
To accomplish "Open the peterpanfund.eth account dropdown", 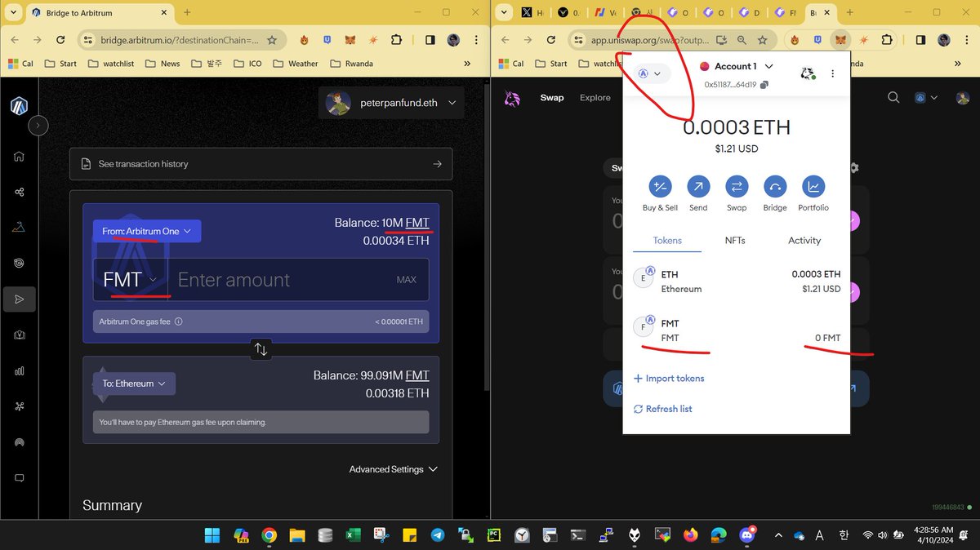I will (x=391, y=103).
